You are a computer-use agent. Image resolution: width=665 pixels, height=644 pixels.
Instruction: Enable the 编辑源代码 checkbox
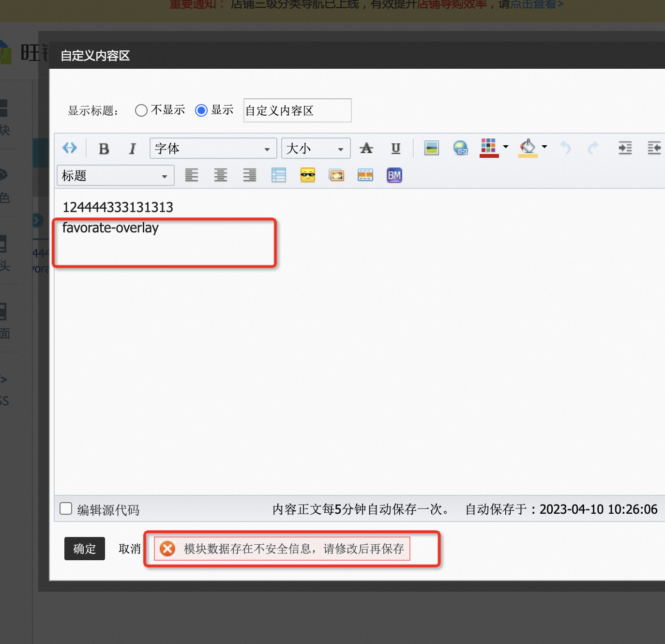click(66, 509)
